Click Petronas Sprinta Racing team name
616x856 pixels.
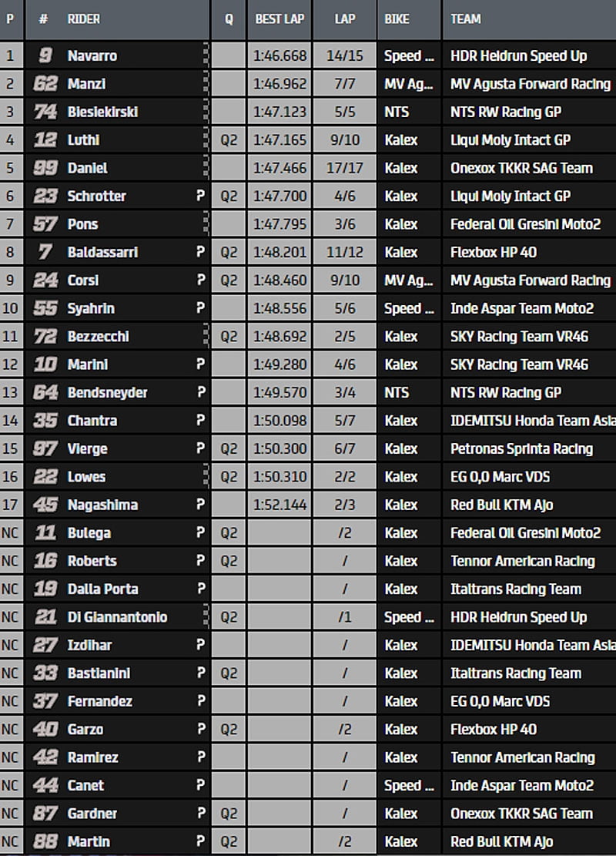pos(521,448)
